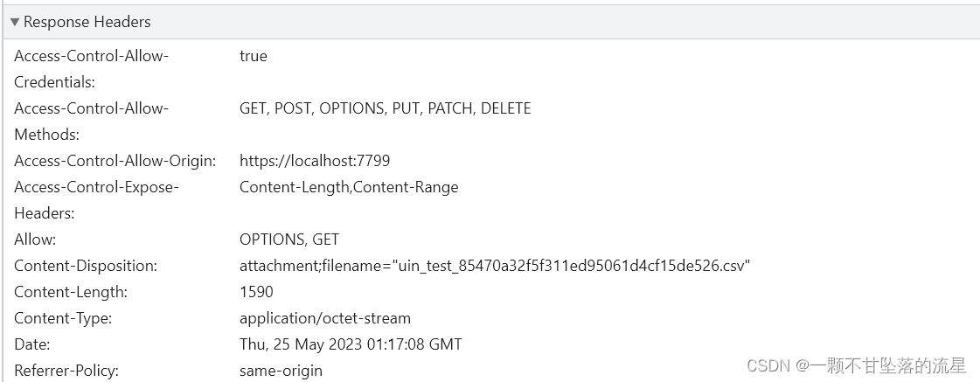
Task: Click the Content-Disposition header name
Action: pyautogui.click(x=86, y=266)
